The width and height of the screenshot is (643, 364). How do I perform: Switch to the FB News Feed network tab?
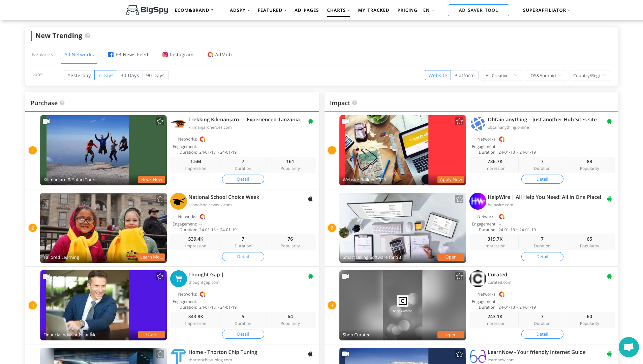coord(128,55)
